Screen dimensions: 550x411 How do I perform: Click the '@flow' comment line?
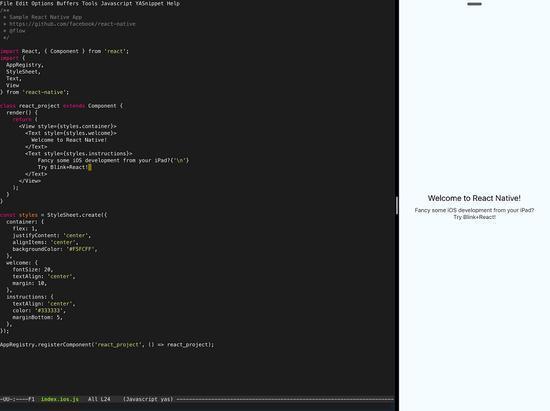[x=14, y=31]
